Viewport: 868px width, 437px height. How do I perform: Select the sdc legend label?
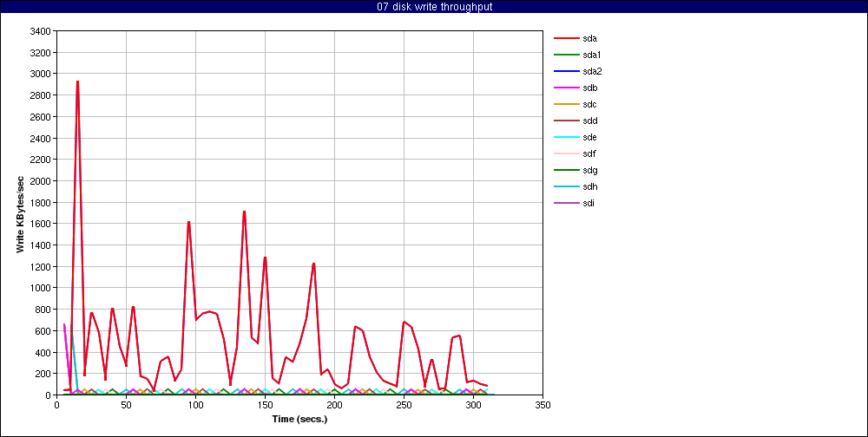click(589, 105)
